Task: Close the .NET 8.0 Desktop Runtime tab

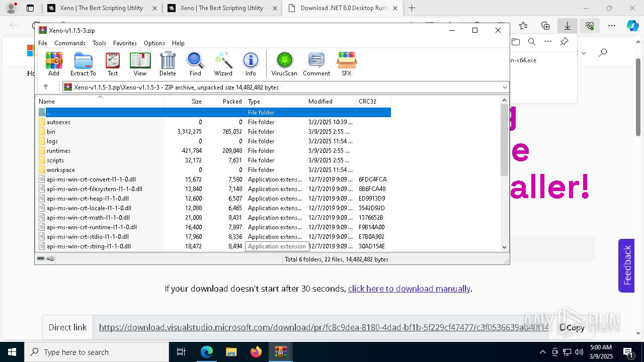Action: click(395, 8)
